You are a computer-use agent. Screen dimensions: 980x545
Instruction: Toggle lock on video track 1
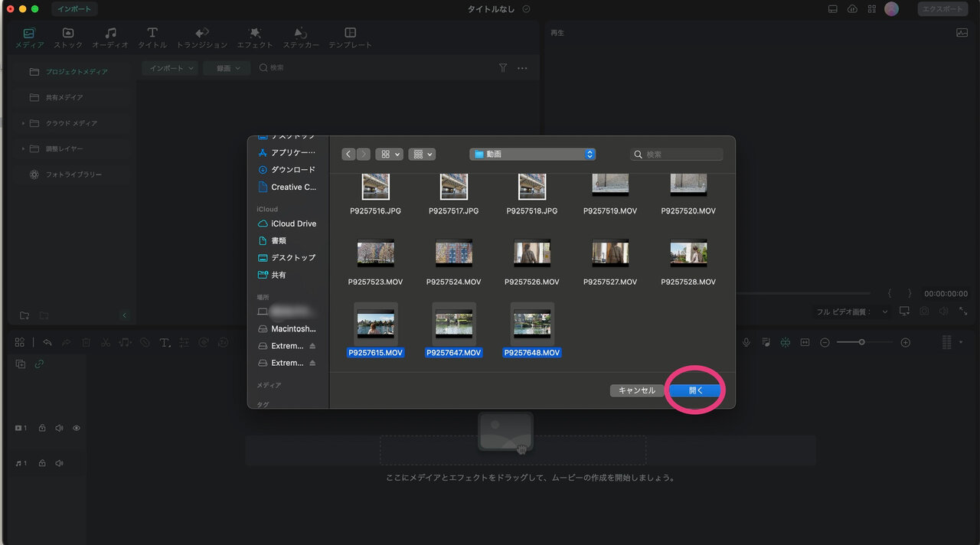point(42,429)
